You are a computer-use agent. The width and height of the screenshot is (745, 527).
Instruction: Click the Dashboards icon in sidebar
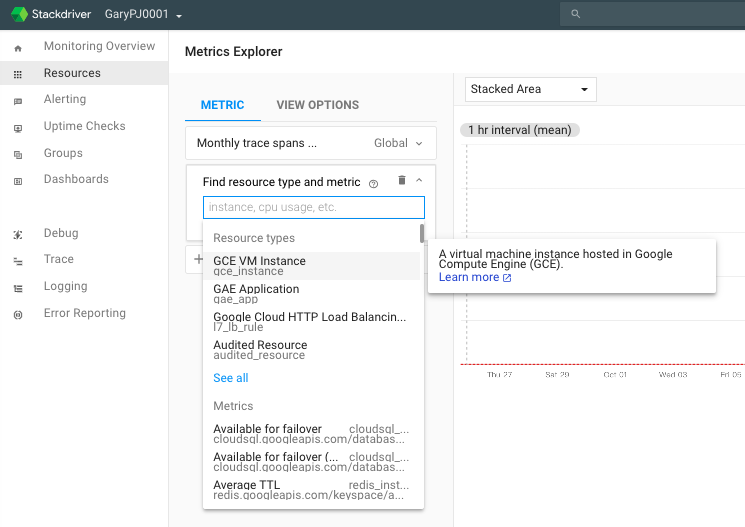pos(18,181)
